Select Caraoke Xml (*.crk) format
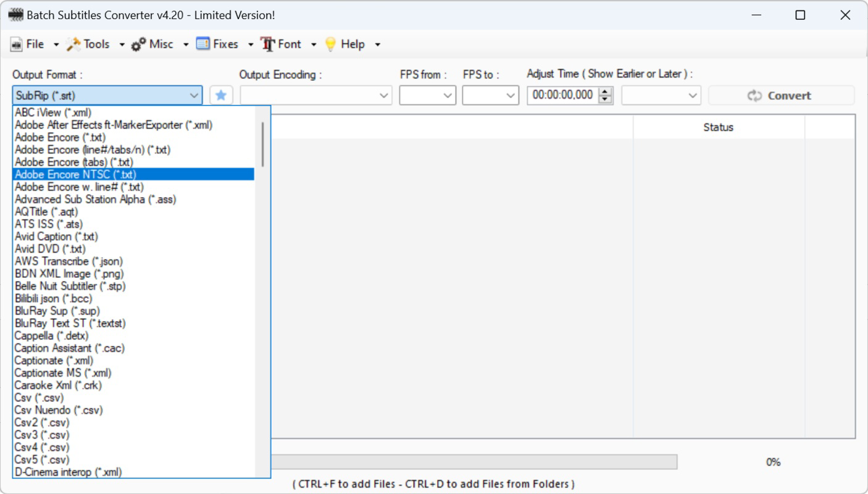 tap(133, 385)
